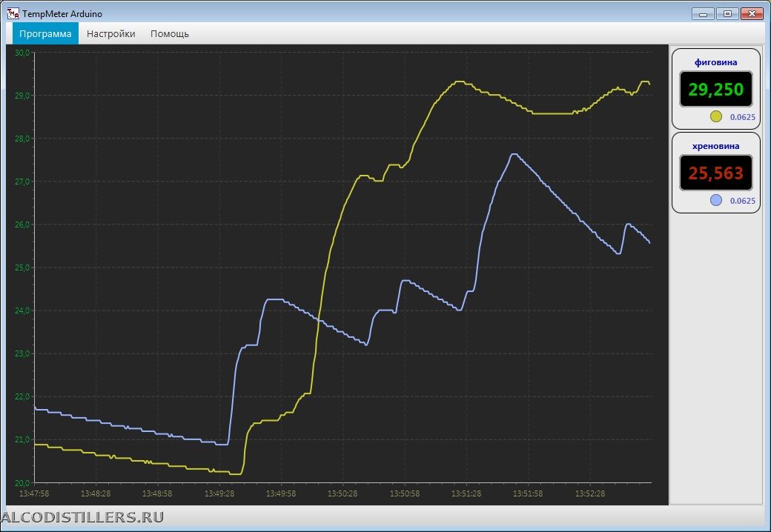This screenshot has width=771, height=532.
Task: Click the 13:49:58 time axis label
Action: click(x=281, y=493)
